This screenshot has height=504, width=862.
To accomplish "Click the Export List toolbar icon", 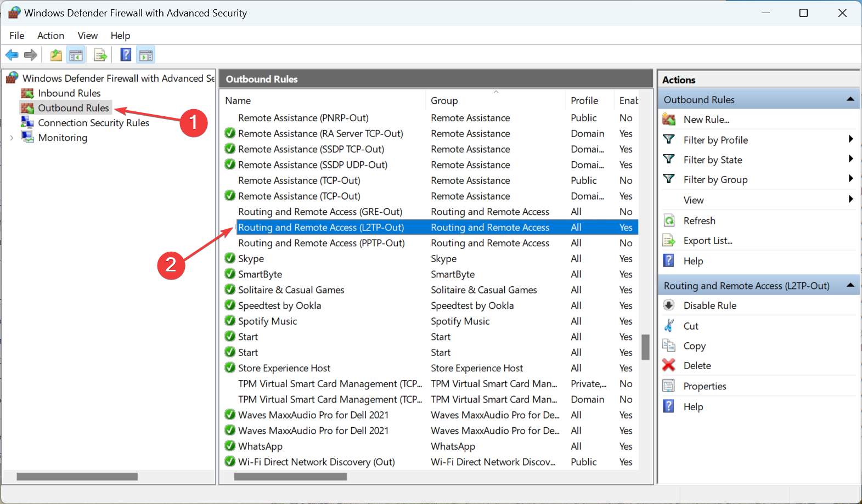I will tap(100, 55).
